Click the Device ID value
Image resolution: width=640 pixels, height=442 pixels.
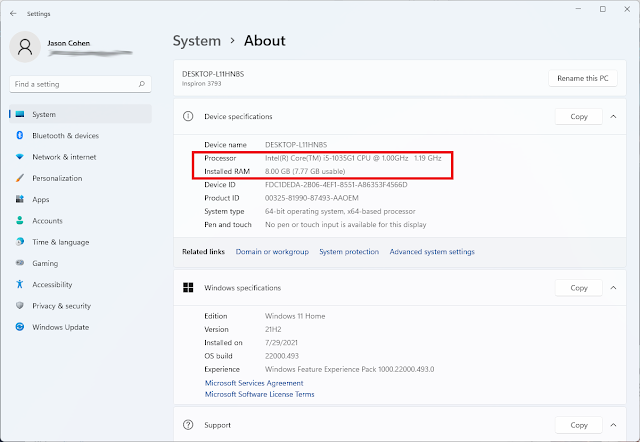click(336, 184)
